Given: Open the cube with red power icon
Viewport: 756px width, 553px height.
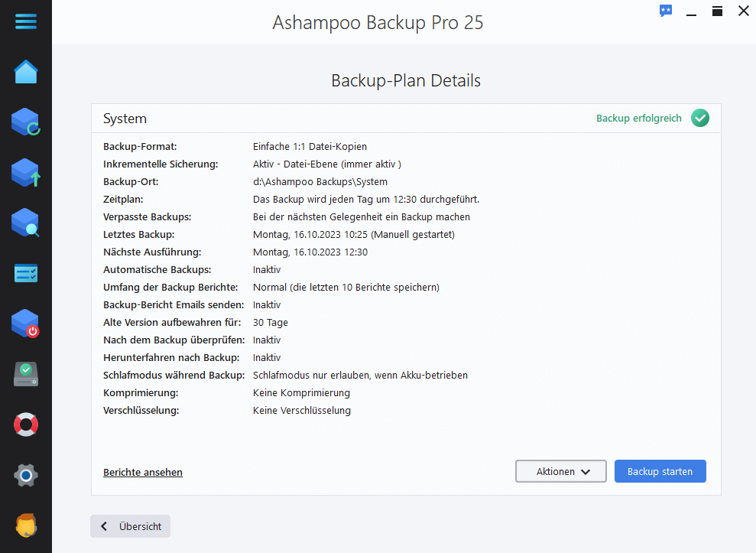Looking at the screenshot, I should (25, 324).
